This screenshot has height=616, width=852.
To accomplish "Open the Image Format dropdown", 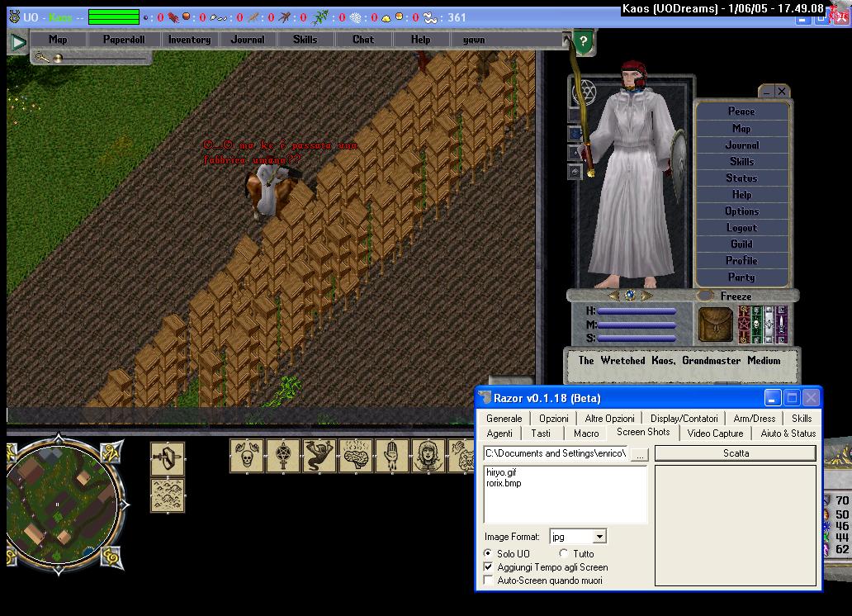I will 599,537.
